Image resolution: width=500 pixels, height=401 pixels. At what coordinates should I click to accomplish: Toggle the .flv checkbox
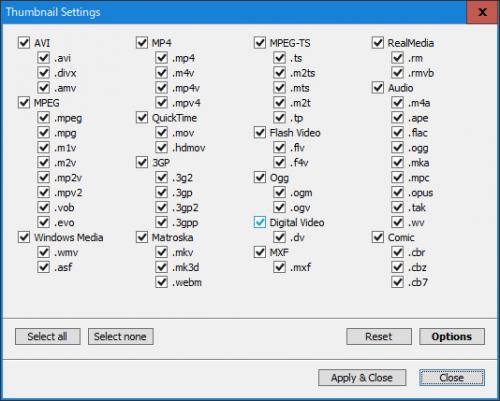(x=280, y=147)
